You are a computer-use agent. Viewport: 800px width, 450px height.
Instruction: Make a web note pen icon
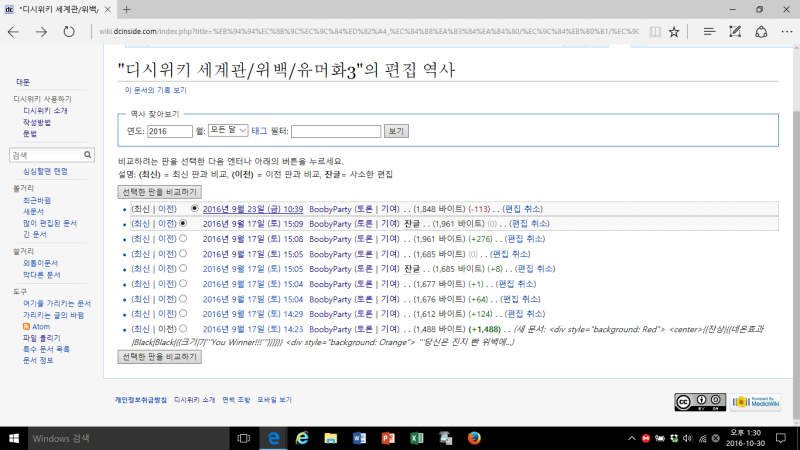tap(735, 32)
